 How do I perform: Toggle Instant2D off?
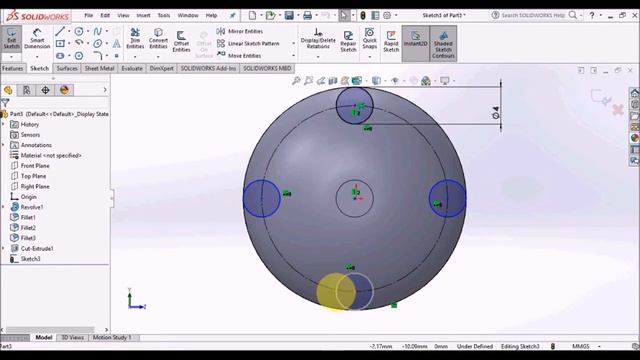pos(416,43)
